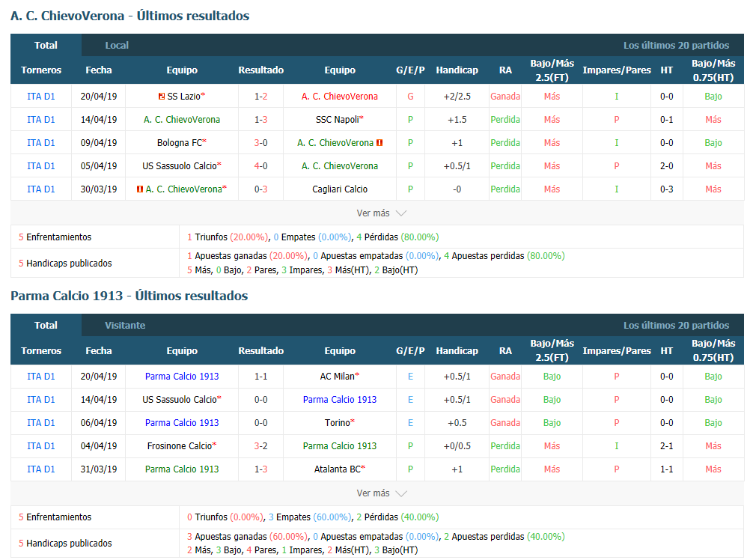
Task: Open the ITA D1 link in the Torino row
Action: (x=41, y=423)
